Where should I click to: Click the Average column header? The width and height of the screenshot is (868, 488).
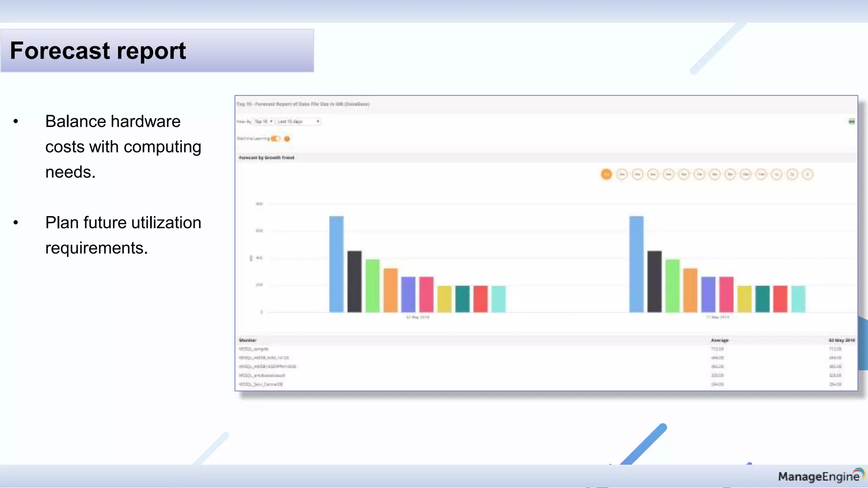pos(719,340)
